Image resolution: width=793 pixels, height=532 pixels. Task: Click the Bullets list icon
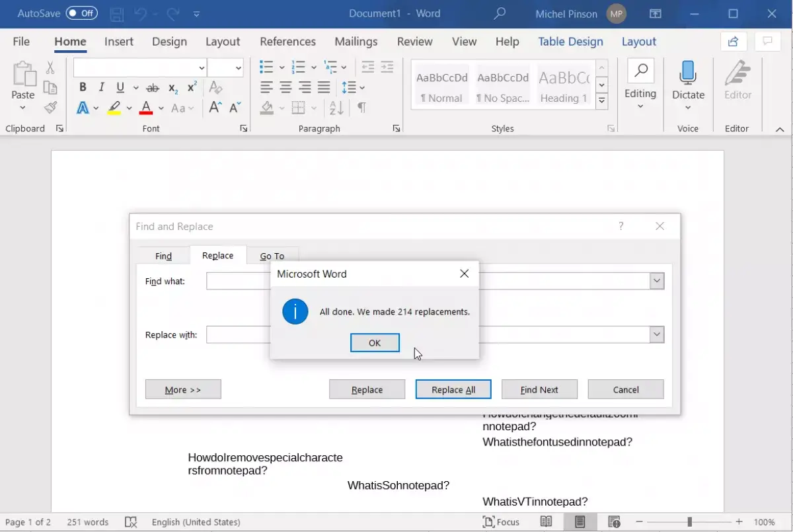(266, 67)
